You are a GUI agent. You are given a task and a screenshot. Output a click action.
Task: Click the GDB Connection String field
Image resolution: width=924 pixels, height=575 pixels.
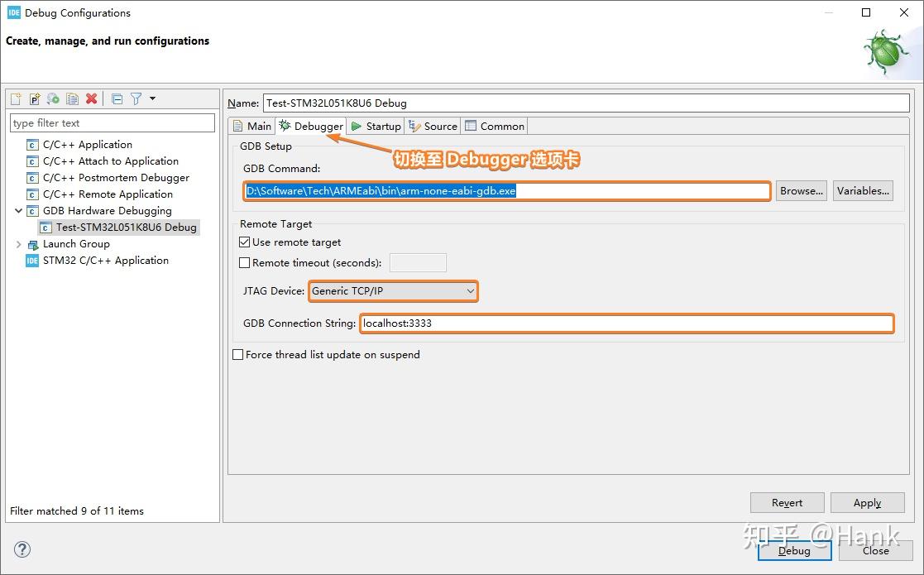(x=627, y=323)
